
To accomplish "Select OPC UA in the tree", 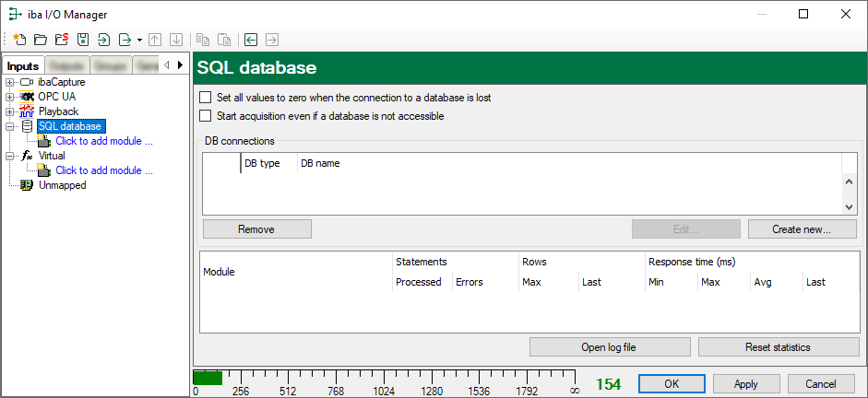I will (57, 97).
